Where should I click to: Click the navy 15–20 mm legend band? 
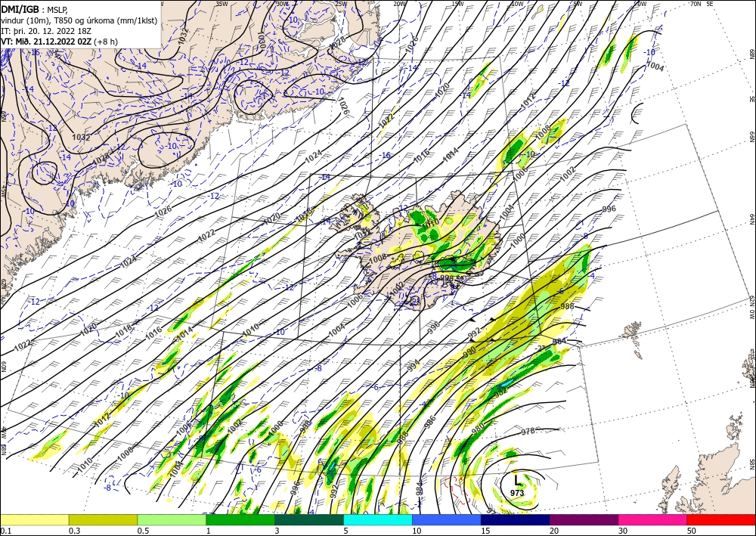click(x=516, y=520)
